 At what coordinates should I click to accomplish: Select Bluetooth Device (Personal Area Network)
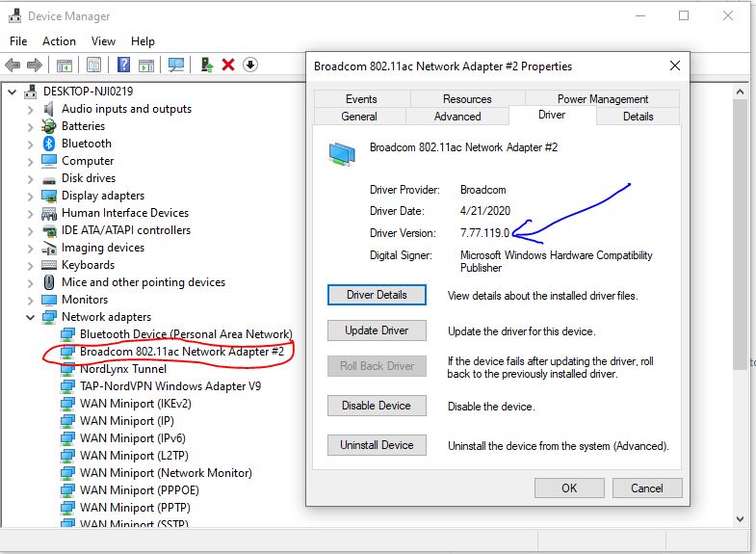pyautogui.click(x=186, y=334)
